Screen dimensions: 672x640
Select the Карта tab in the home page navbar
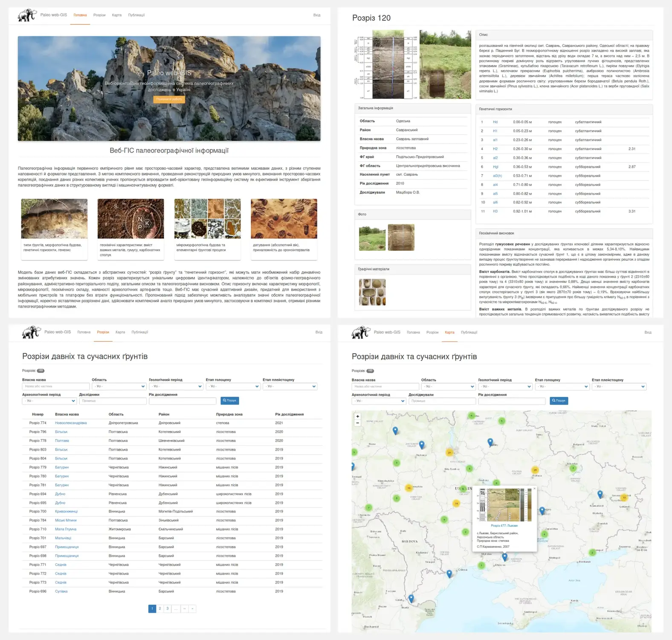click(117, 15)
